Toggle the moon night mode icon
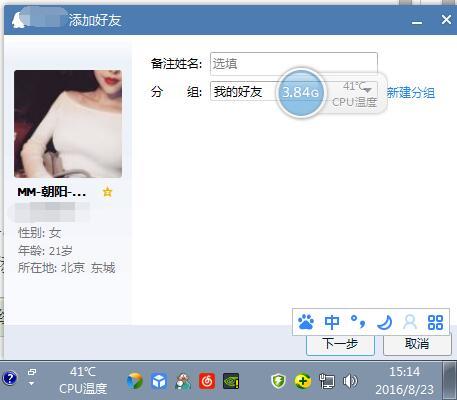Image resolution: width=457 pixels, height=400 pixels. click(384, 322)
